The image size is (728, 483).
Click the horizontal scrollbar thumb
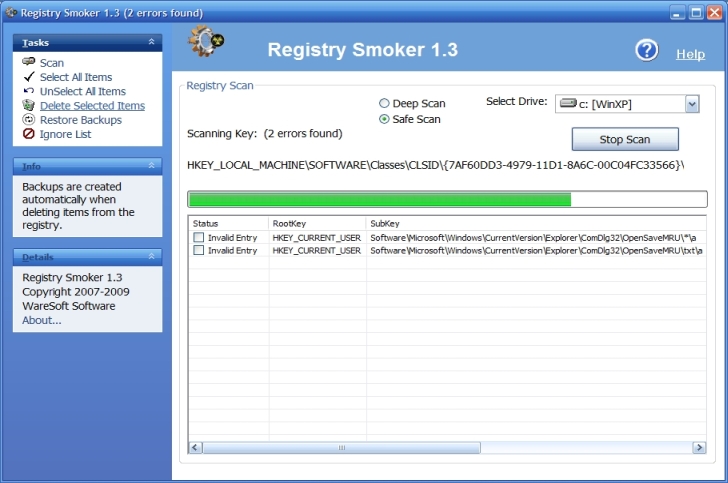point(342,448)
